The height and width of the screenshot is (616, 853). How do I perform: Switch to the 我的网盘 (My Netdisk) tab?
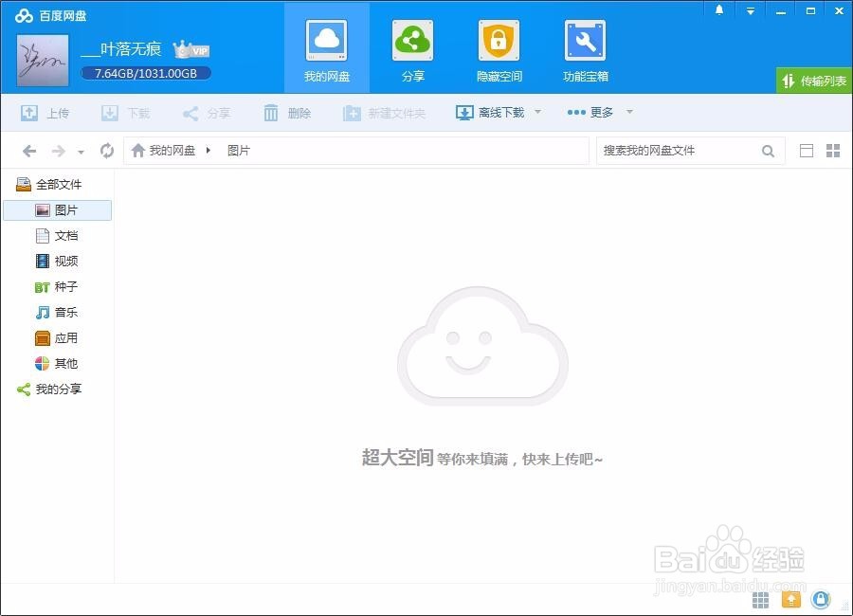tap(326, 49)
